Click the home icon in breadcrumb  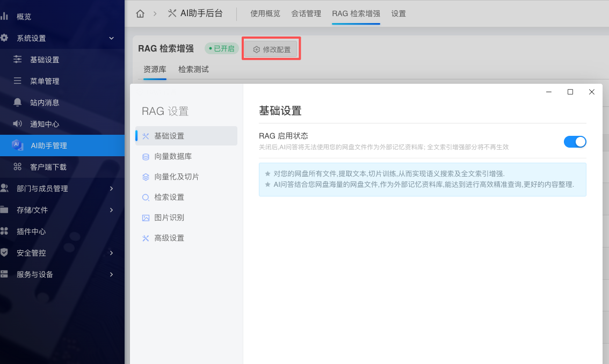pyautogui.click(x=140, y=13)
